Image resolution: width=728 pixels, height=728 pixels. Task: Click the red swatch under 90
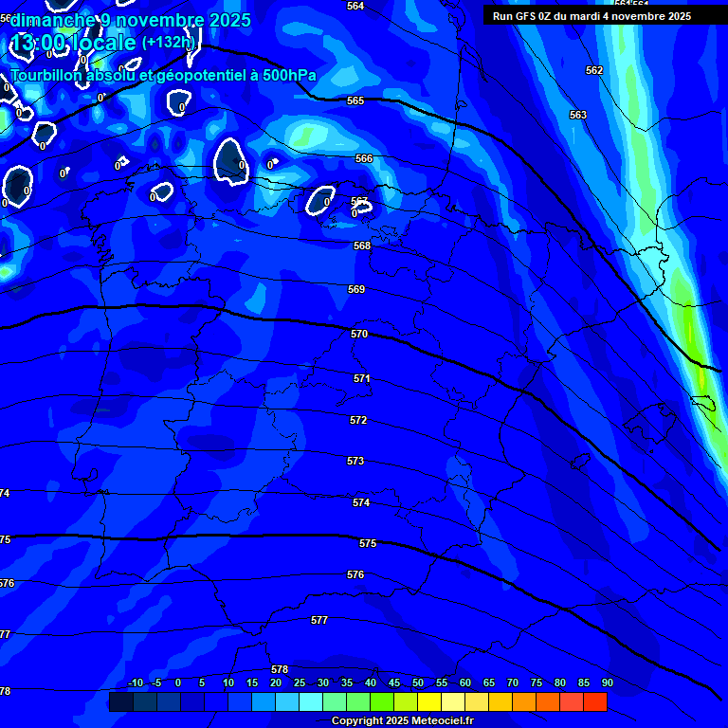point(594,702)
